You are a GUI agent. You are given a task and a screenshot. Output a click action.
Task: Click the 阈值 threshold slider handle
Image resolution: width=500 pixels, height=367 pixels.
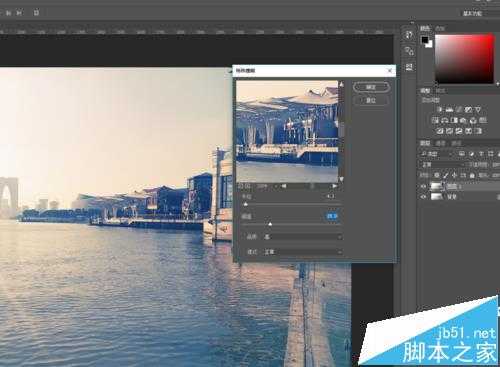click(x=270, y=224)
